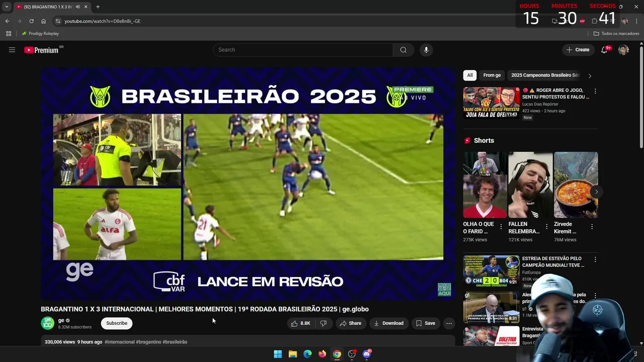Mute the tab via speaker icon
This screenshot has width=644, height=362.
pos(77,7)
